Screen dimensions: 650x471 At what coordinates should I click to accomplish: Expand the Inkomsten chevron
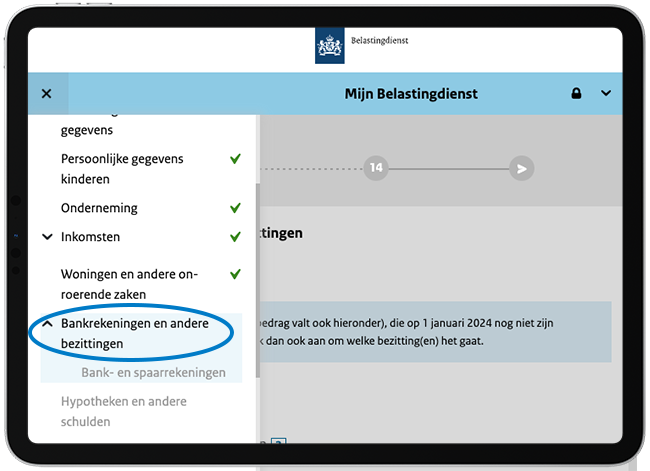47,237
